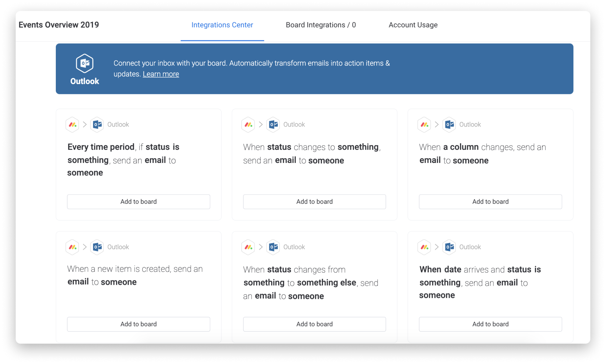
Task: Select the monday icon on the status changes recipe
Action: click(248, 124)
